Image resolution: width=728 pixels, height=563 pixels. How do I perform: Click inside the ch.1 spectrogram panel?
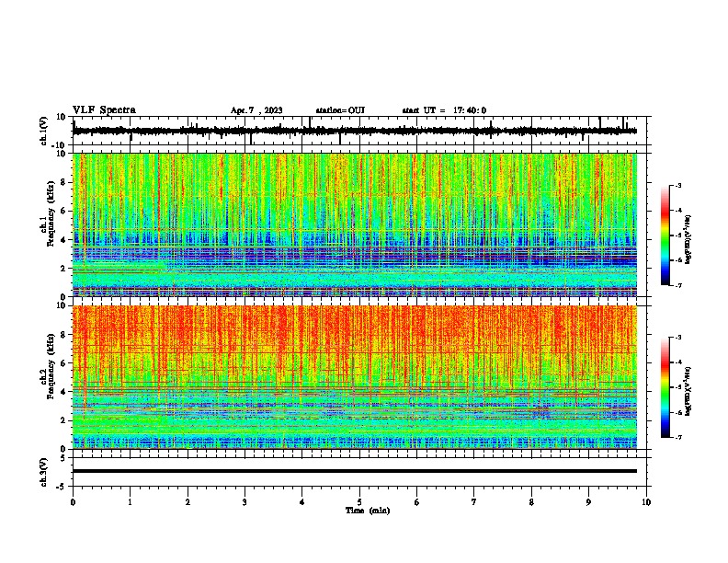[x=354, y=224]
